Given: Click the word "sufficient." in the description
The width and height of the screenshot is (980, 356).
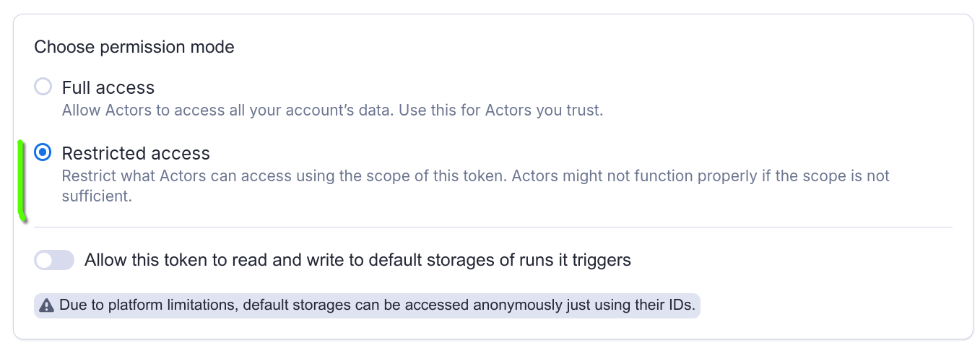Looking at the screenshot, I should 97,196.
